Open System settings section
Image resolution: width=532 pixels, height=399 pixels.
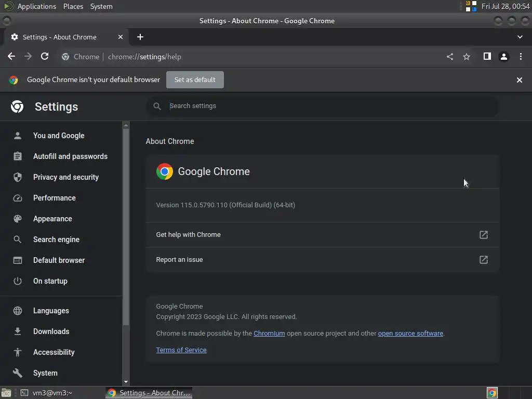45,373
